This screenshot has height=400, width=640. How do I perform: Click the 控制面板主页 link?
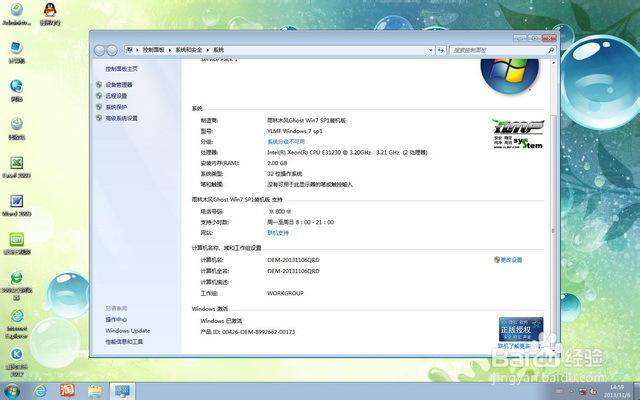(122, 68)
